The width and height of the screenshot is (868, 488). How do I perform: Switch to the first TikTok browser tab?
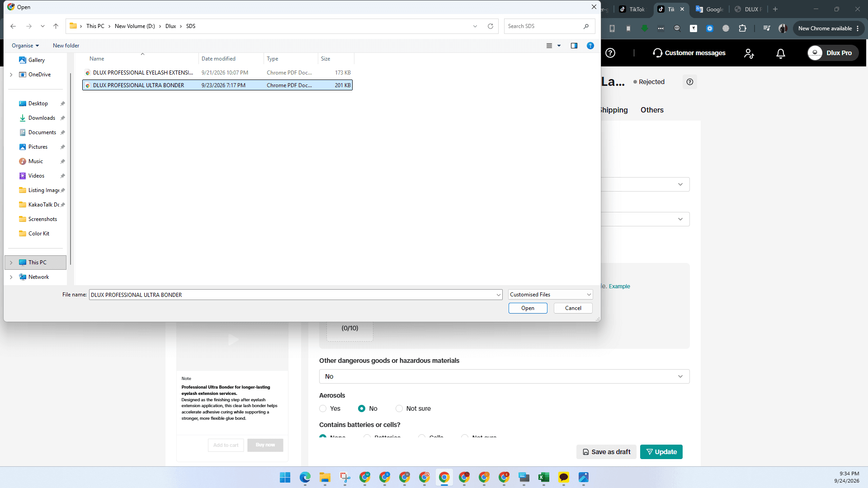point(632,9)
